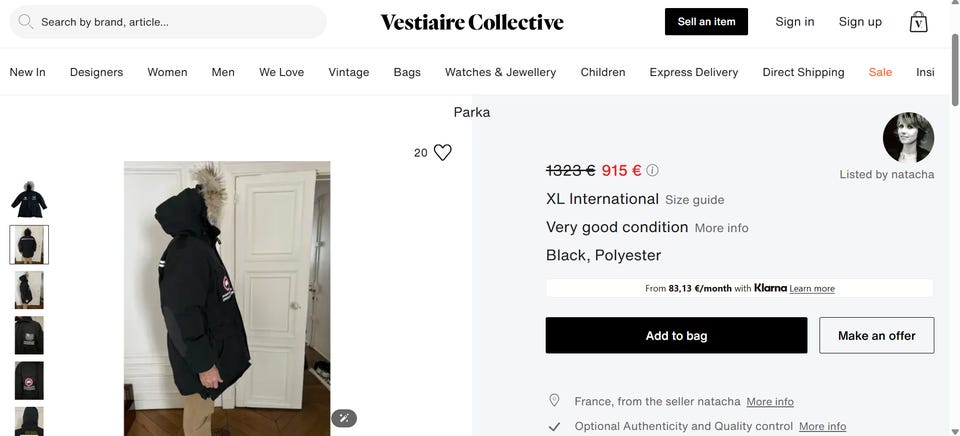The width and height of the screenshot is (960, 436).
Task: Click the price info icon
Action: [653, 170]
